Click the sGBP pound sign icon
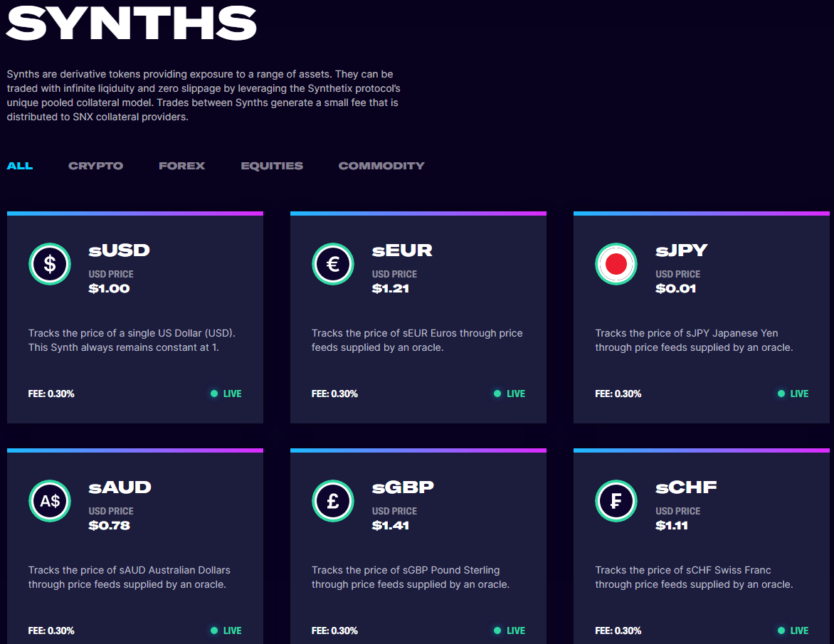The height and width of the screenshot is (644, 834). (332, 501)
